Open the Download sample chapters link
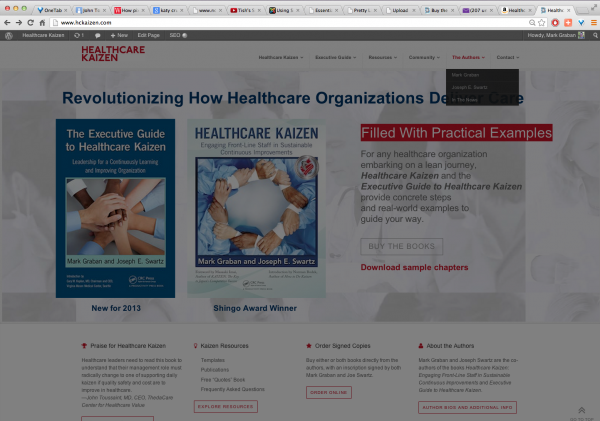The image size is (600, 421). (x=414, y=267)
